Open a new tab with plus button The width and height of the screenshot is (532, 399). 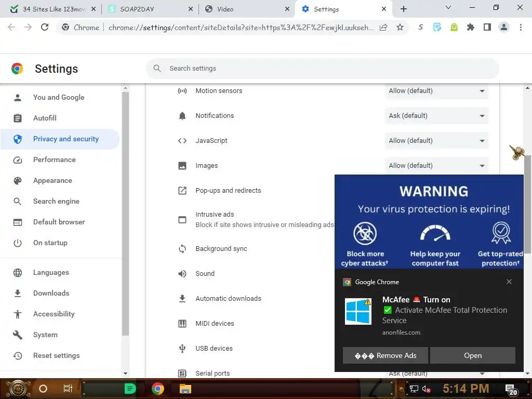coord(403,9)
